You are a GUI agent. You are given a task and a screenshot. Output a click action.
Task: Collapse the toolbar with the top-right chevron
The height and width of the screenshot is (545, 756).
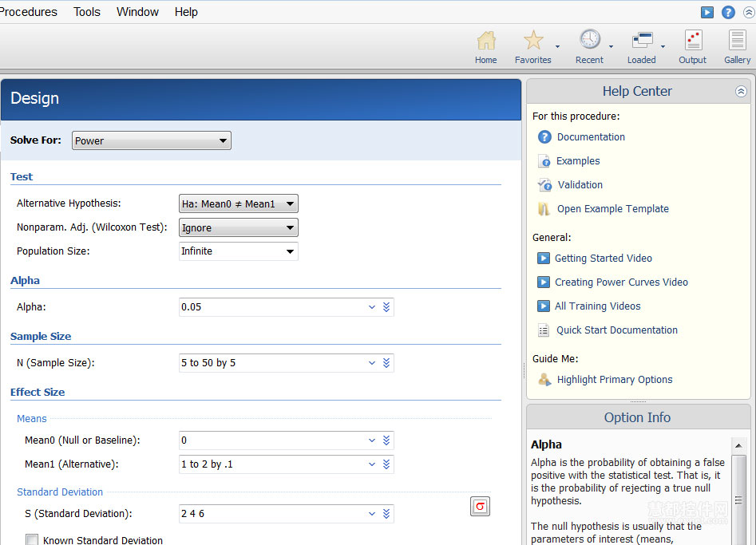(749, 12)
